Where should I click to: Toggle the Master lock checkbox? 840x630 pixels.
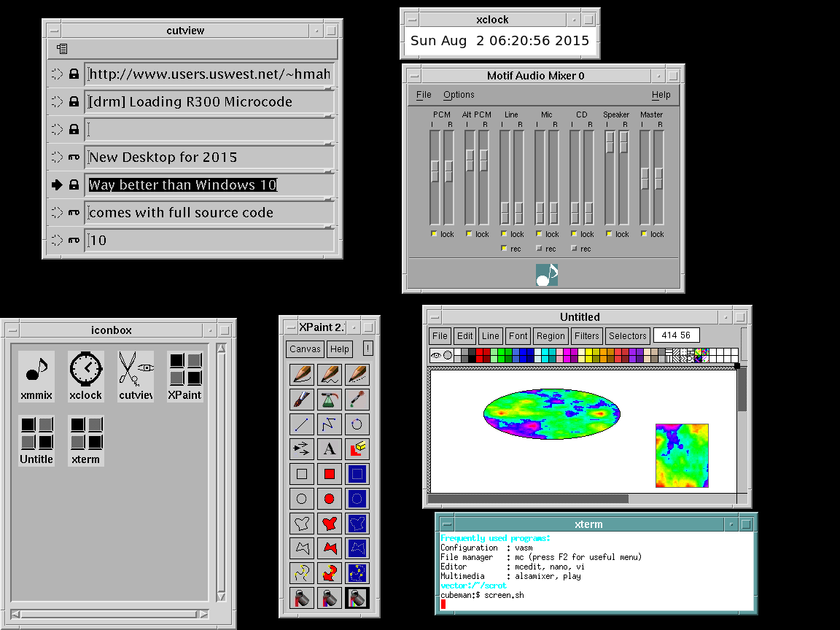click(x=644, y=233)
